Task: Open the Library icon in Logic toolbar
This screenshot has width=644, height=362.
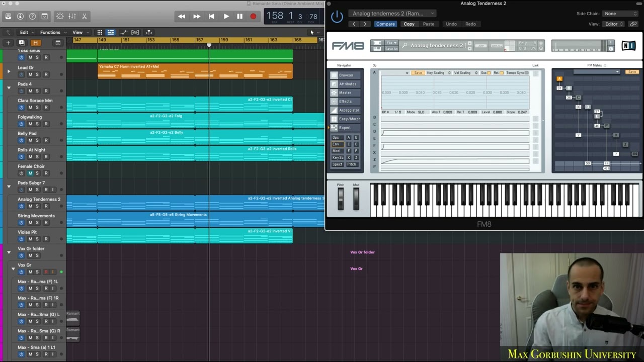Action: (x=8, y=16)
